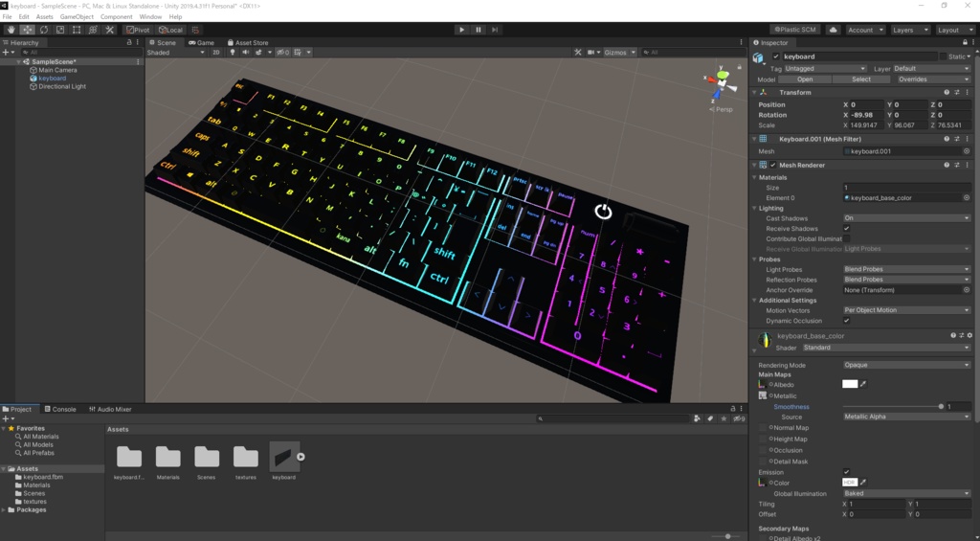Click the grid snapping icon beside Local
Screen dimensions: 980x541
195,30
